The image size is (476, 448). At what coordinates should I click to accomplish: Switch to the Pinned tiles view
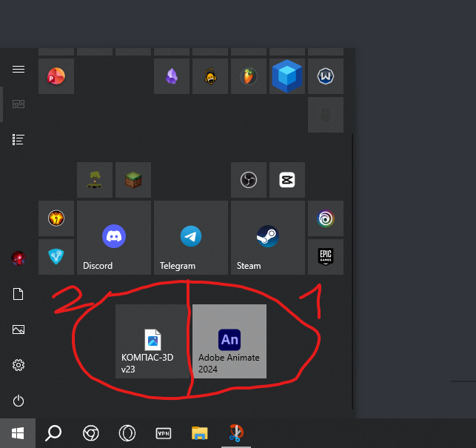[x=19, y=104]
